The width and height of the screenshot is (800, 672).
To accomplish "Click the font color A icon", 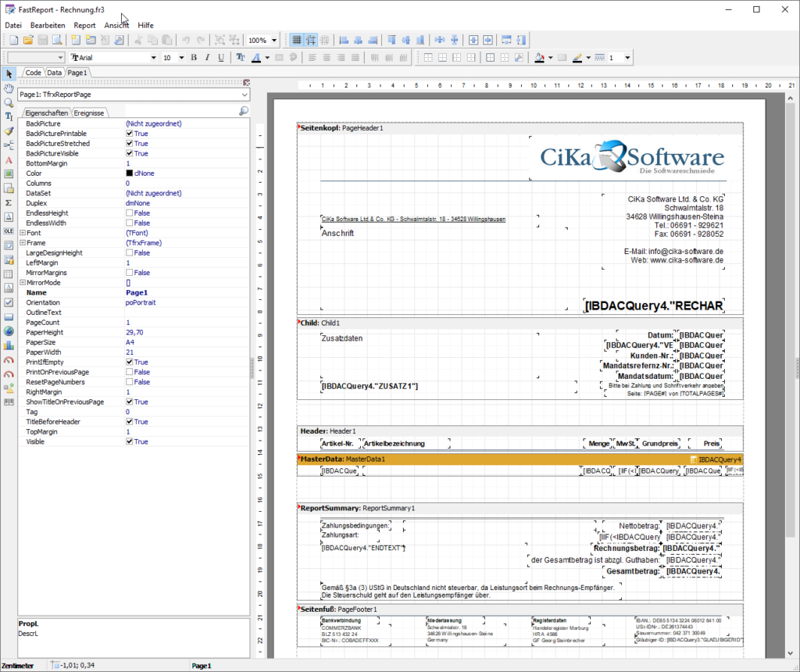I will point(256,58).
